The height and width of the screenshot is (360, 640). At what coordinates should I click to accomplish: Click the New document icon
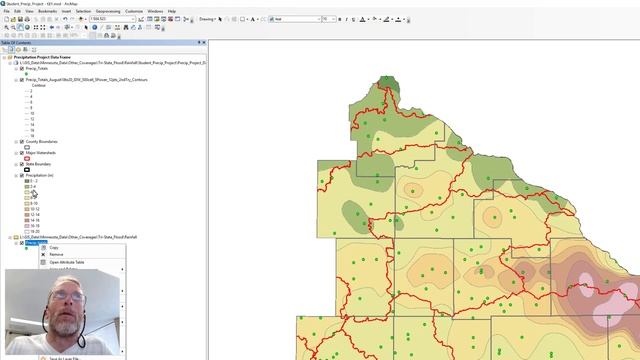click(7, 19)
